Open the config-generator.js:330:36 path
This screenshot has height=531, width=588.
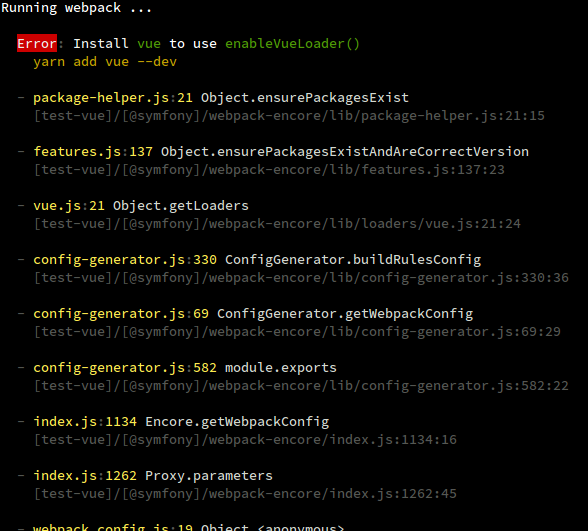301,278
